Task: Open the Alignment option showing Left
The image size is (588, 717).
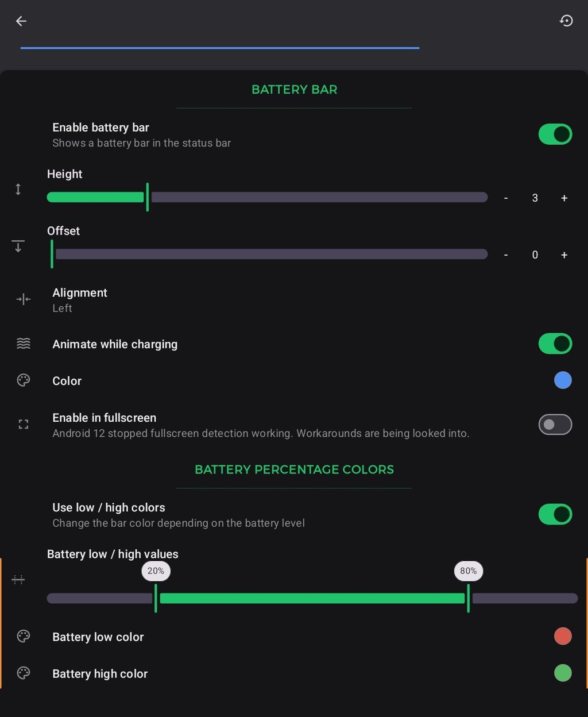Action: [80, 300]
